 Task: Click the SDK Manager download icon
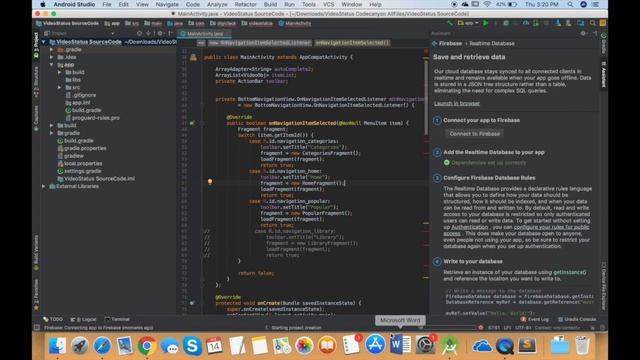click(x=558, y=23)
